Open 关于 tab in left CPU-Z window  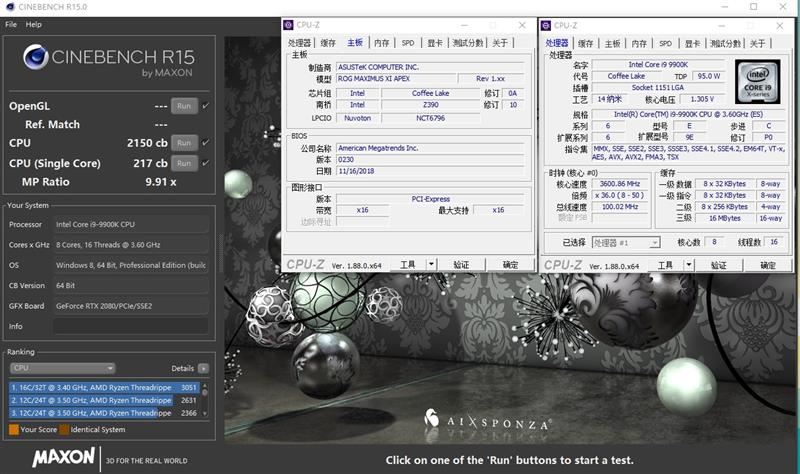pos(500,43)
